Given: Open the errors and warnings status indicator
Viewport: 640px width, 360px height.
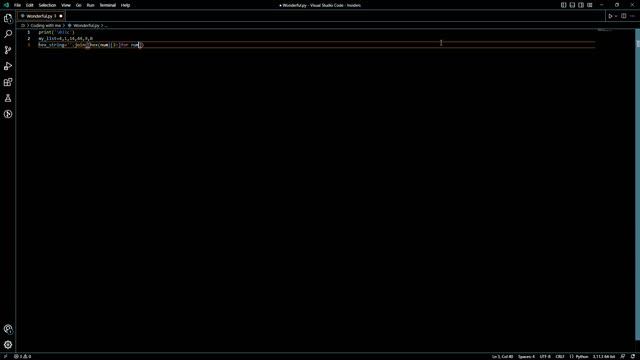Looking at the screenshot, I should tap(23, 356).
